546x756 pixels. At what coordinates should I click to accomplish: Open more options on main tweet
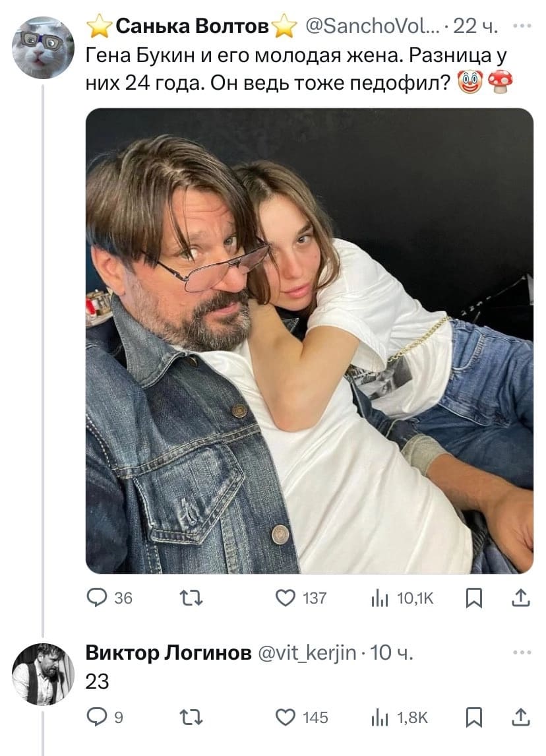[x=521, y=27]
